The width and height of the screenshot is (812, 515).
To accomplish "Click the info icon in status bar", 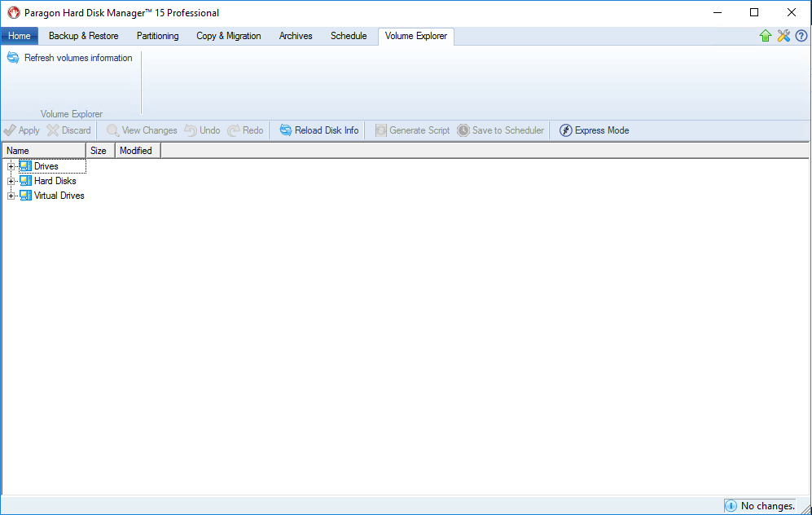I will tap(731, 506).
